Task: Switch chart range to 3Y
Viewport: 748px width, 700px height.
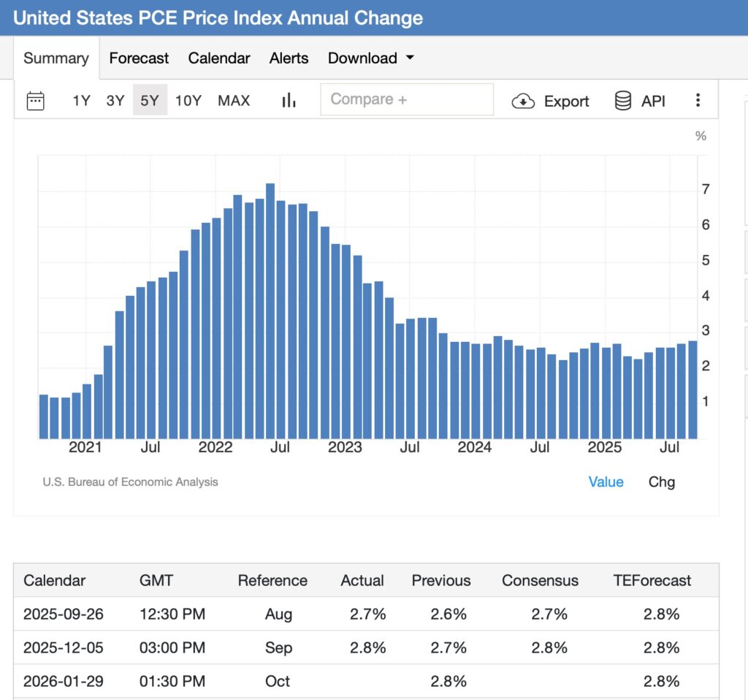Action: (115, 101)
